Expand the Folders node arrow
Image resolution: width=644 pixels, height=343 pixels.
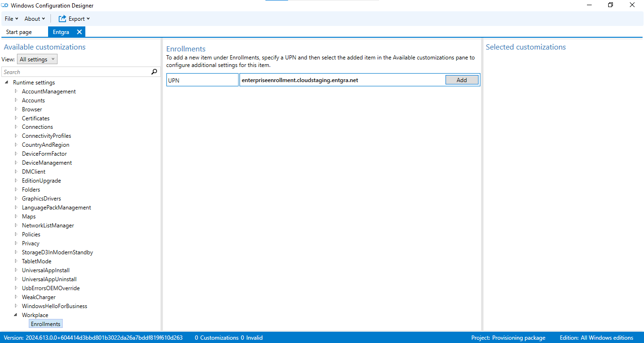(16, 189)
